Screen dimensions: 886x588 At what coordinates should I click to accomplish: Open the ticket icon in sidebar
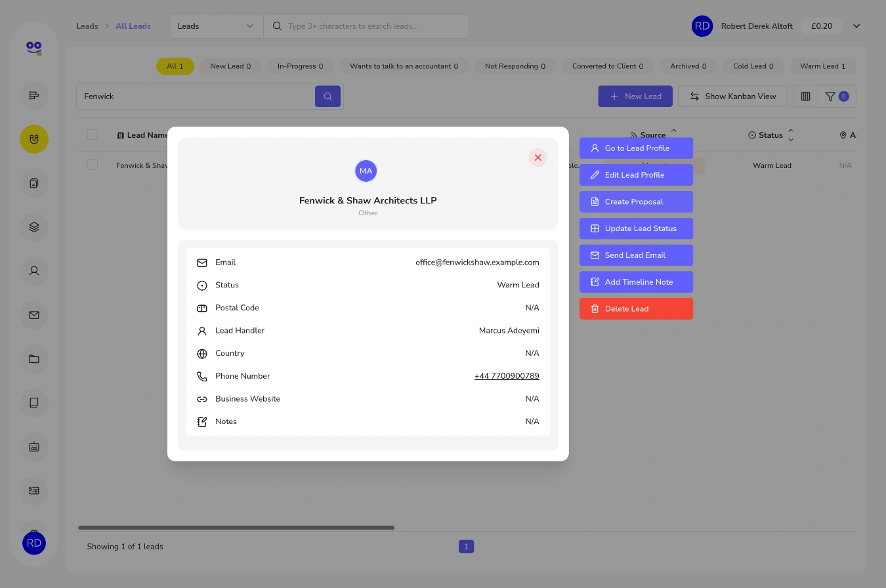[34, 490]
